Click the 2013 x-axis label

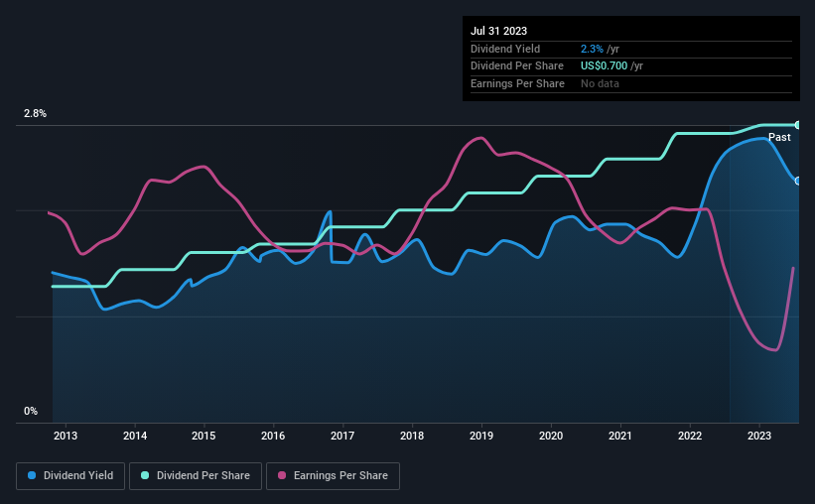click(x=66, y=436)
